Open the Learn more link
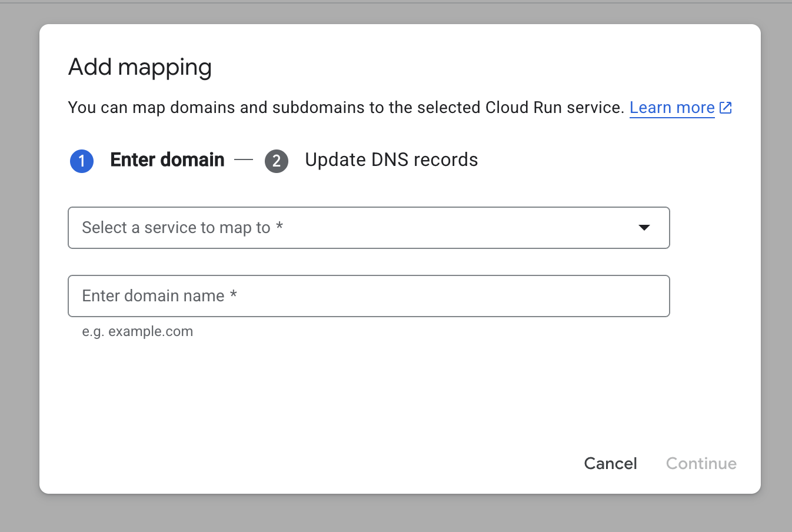 click(x=671, y=108)
